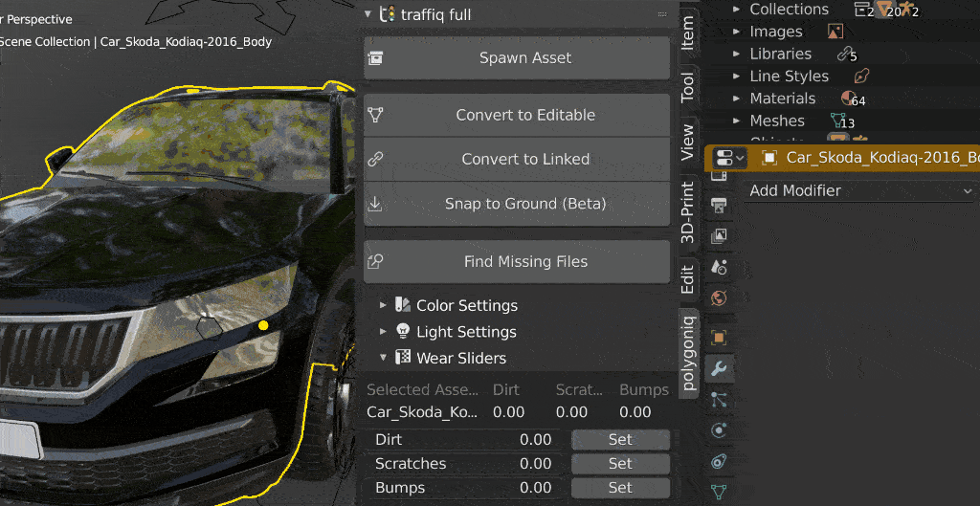Expand the Libraries row in outliner

(x=736, y=54)
